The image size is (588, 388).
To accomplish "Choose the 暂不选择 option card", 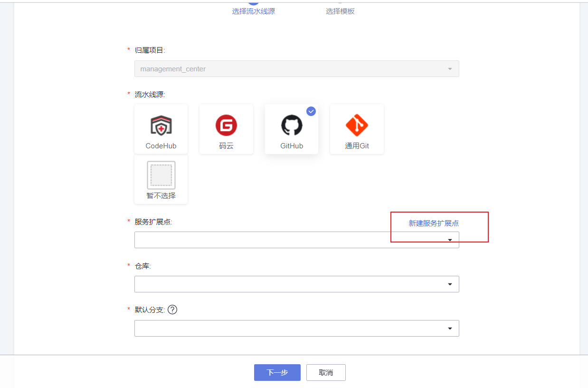I will (161, 180).
